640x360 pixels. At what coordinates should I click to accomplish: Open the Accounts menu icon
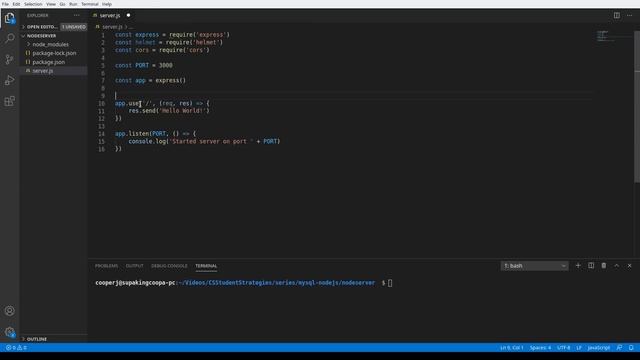pyautogui.click(x=9, y=311)
